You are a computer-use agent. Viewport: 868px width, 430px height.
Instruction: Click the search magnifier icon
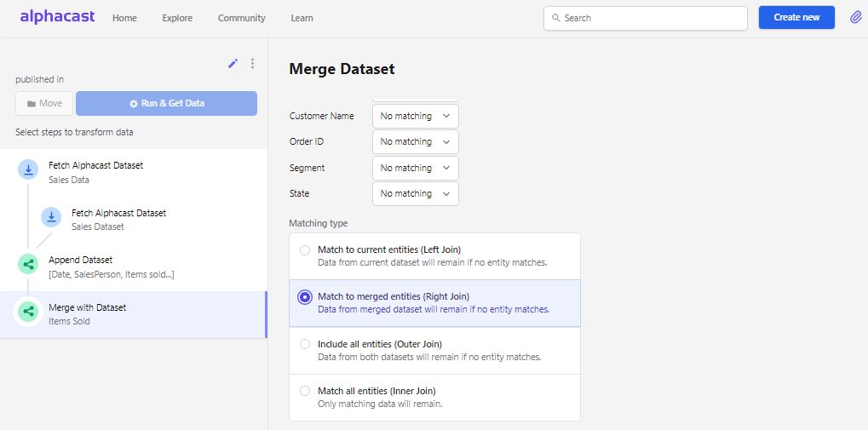click(x=555, y=18)
